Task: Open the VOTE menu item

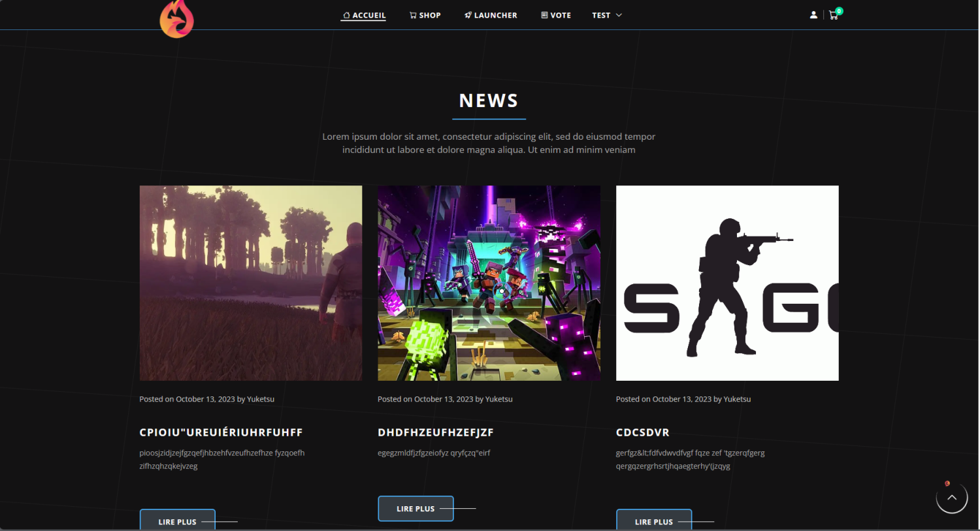Action: [x=556, y=15]
